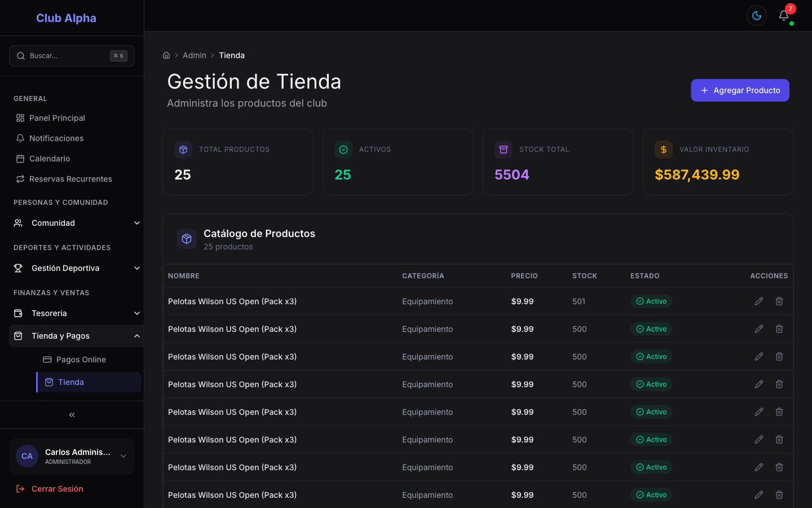Click the Tienda y Pagos bag icon
812x508 pixels.
pos(18,336)
